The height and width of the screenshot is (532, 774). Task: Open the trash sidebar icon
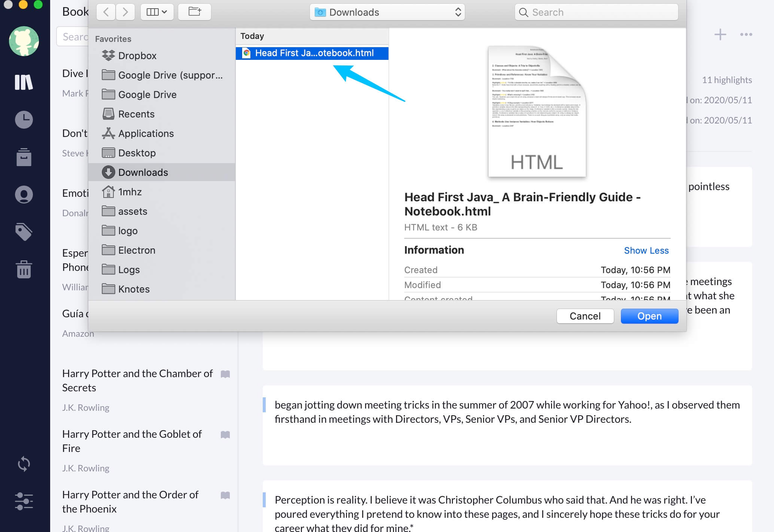[24, 269]
